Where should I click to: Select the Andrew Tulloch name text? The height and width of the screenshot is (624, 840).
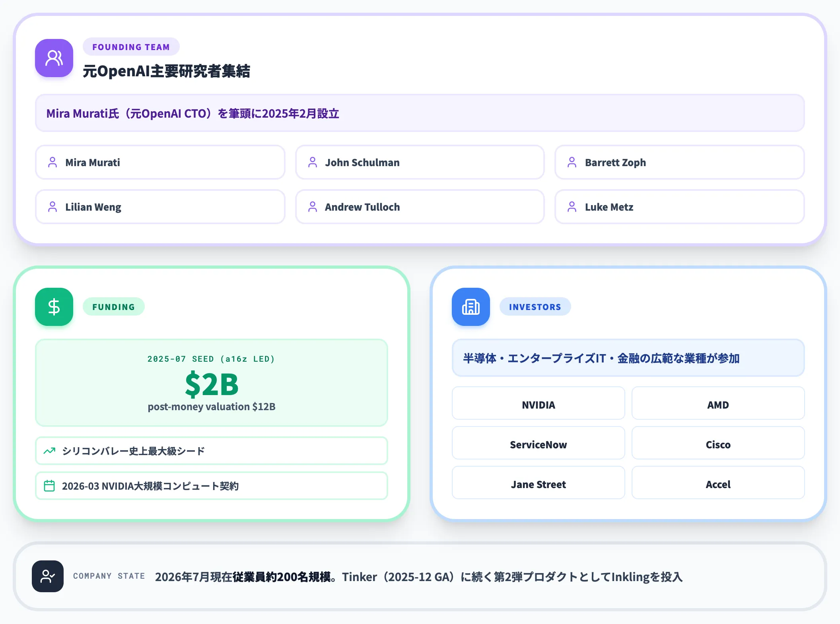coord(362,207)
